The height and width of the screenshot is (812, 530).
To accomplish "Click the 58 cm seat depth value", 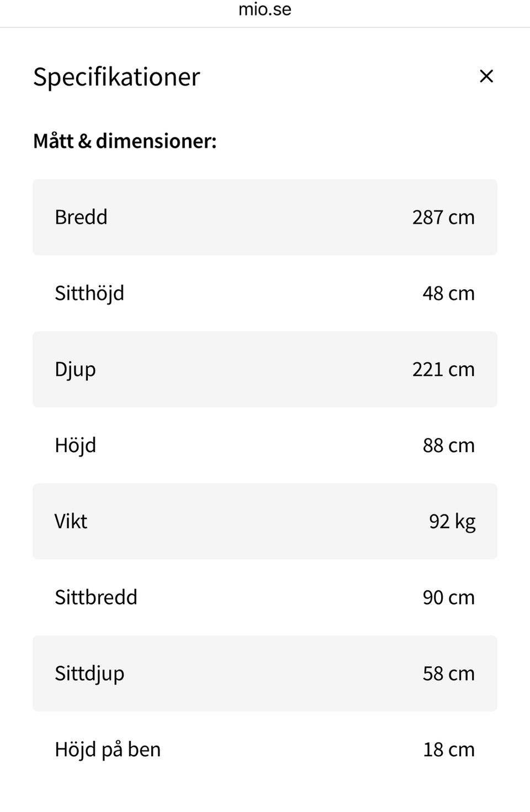I will (x=448, y=673).
